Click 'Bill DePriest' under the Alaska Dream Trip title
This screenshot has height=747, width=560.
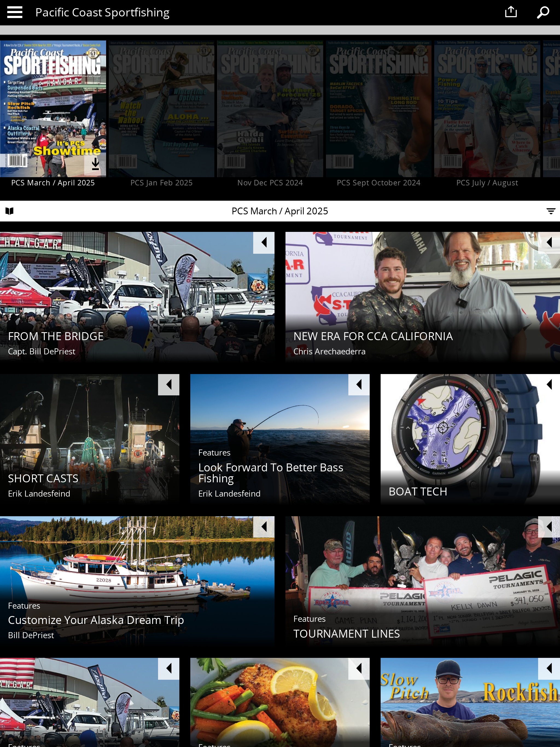pyautogui.click(x=31, y=635)
